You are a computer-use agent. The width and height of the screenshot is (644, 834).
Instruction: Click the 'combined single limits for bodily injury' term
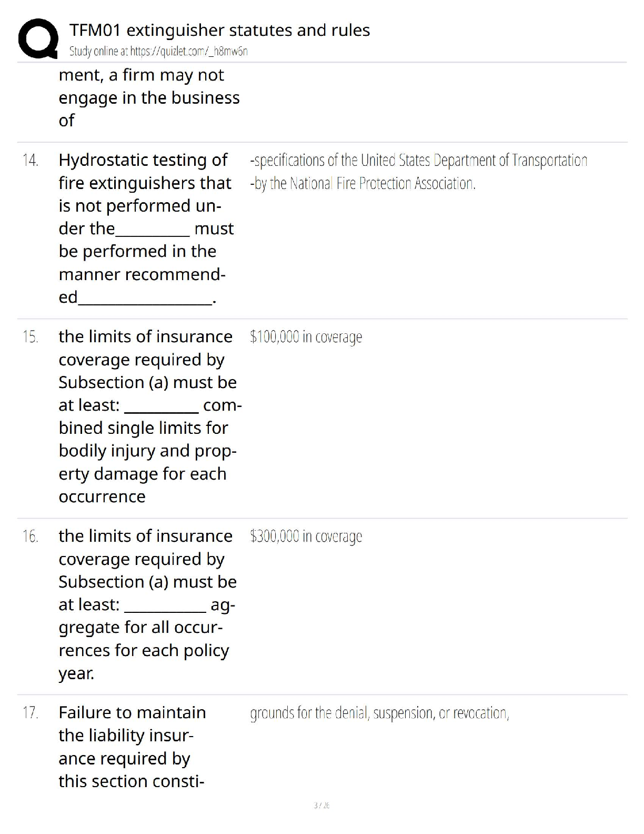[147, 416]
